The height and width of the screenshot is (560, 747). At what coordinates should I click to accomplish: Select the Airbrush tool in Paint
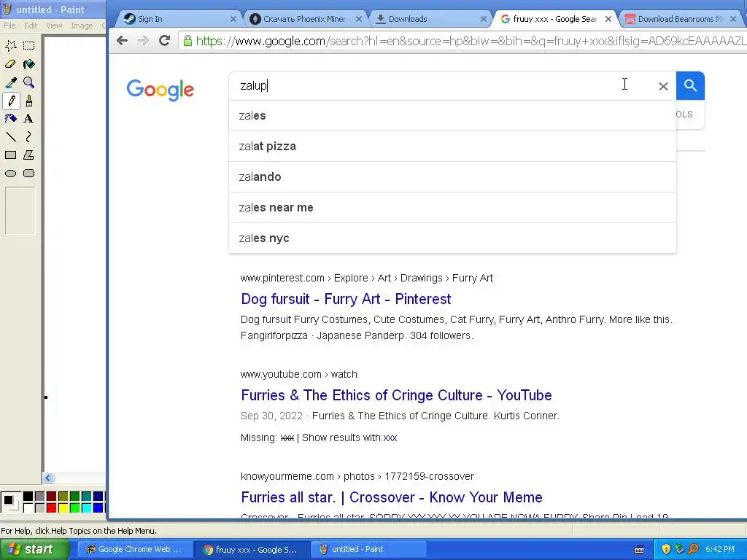tap(10, 119)
